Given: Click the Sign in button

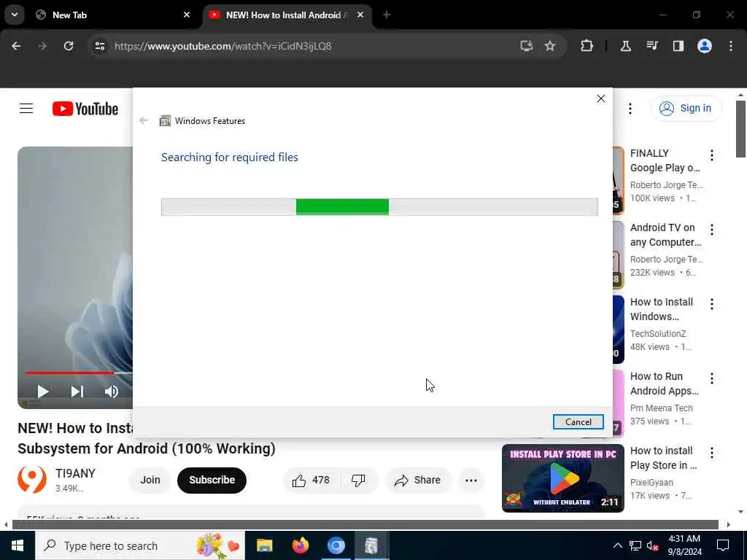Looking at the screenshot, I should 686,109.
